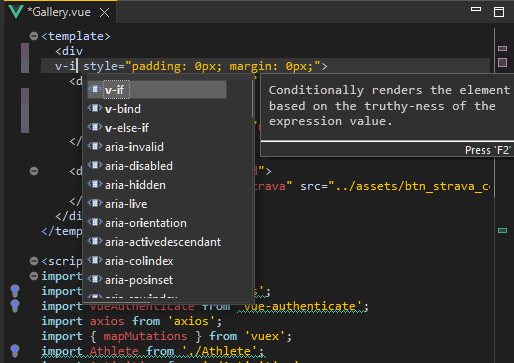The image size is (514, 363).
Task: Open quick fix lightbulb for vue-authenticate import
Action: tap(15, 306)
